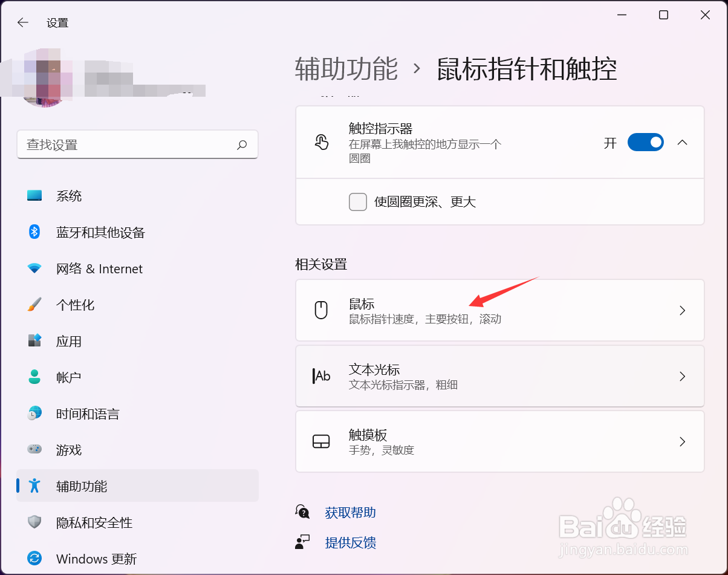Viewport: 728px width, 575px height.
Task: Click the 获取帮助 link
Action: (x=350, y=512)
